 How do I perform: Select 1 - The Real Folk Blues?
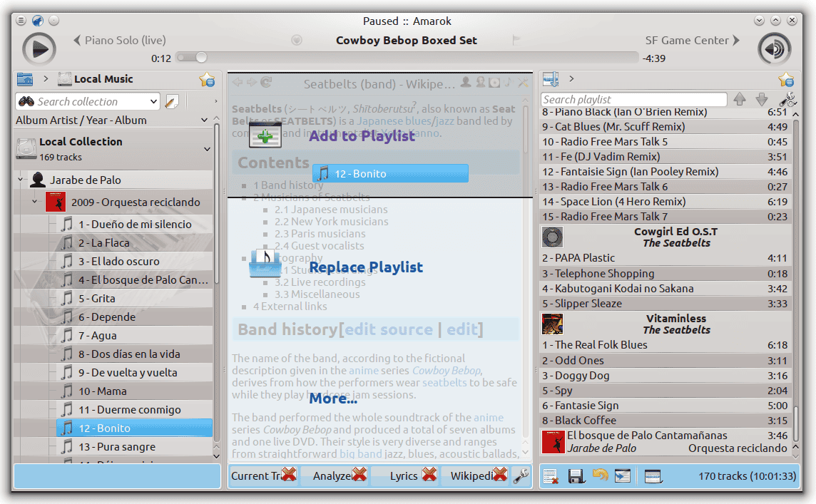(665, 345)
